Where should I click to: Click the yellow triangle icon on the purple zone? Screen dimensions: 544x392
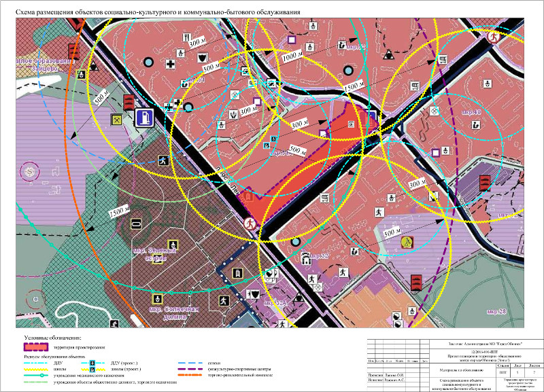pyautogui.click(x=407, y=242)
